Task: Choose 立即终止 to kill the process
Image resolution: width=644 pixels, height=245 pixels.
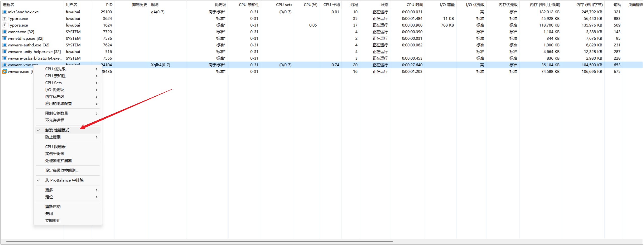Action: (68, 221)
